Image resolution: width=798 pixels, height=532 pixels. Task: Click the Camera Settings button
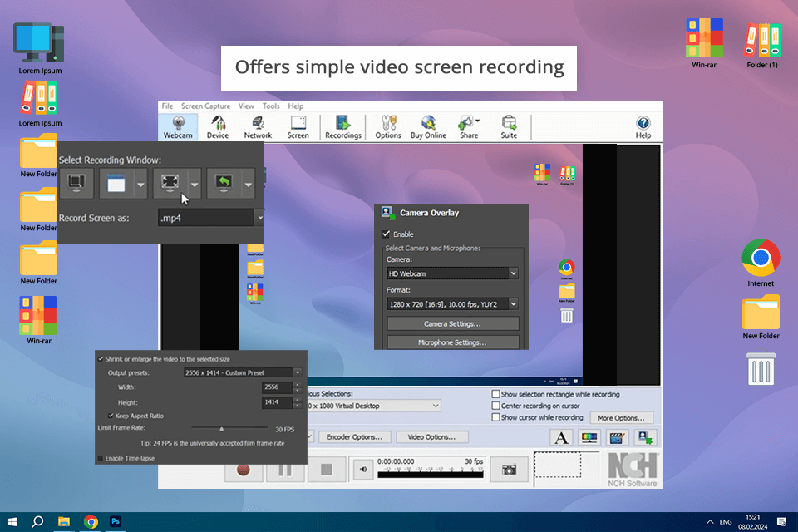pos(452,323)
